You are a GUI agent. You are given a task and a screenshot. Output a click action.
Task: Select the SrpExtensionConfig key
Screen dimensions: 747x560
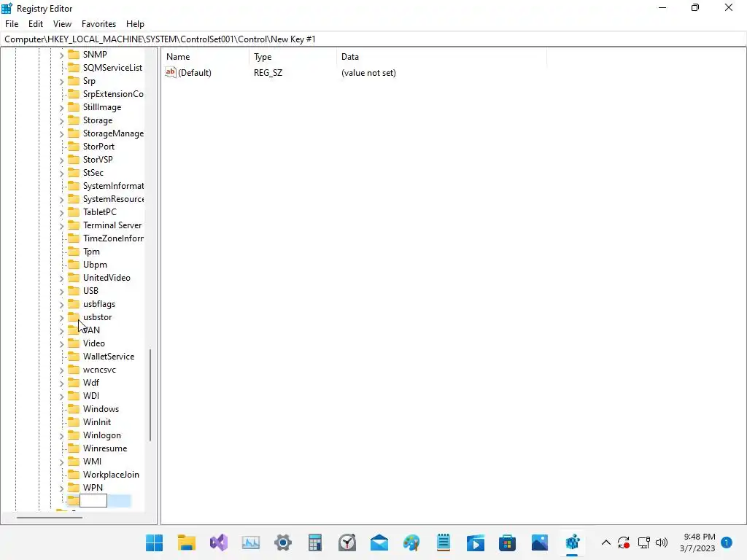point(113,94)
